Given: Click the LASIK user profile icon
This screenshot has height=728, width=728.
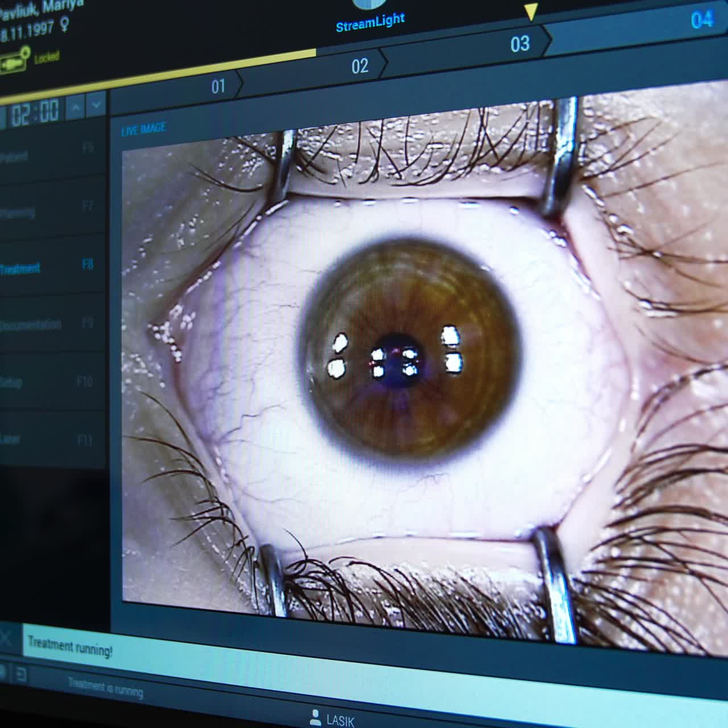Looking at the screenshot, I should pos(316,717).
